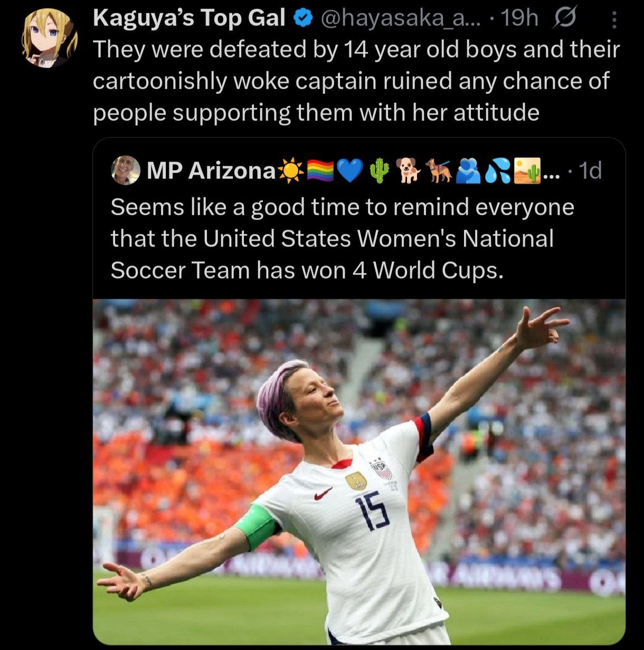The height and width of the screenshot is (650, 644).
Task: Click the rainbow flag emoji in the name
Action: 319,170
